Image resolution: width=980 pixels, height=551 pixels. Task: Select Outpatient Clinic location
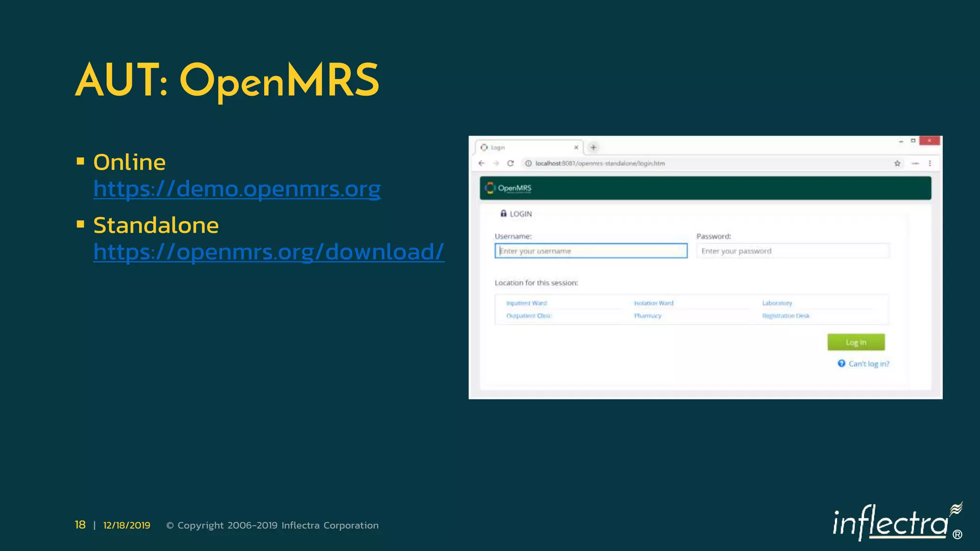tap(529, 316)
